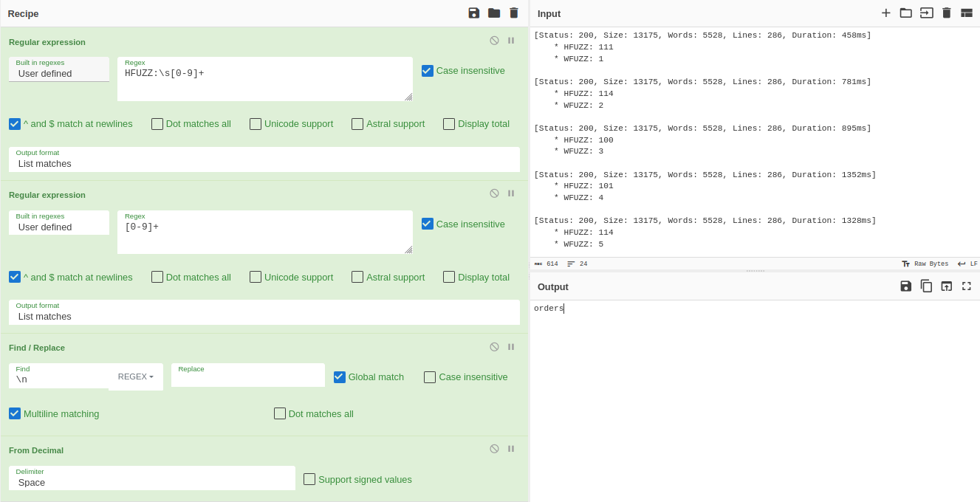Click the Raw Bytes encoding selector
This screenshot has height=502, width=980.
pos(925,264)
